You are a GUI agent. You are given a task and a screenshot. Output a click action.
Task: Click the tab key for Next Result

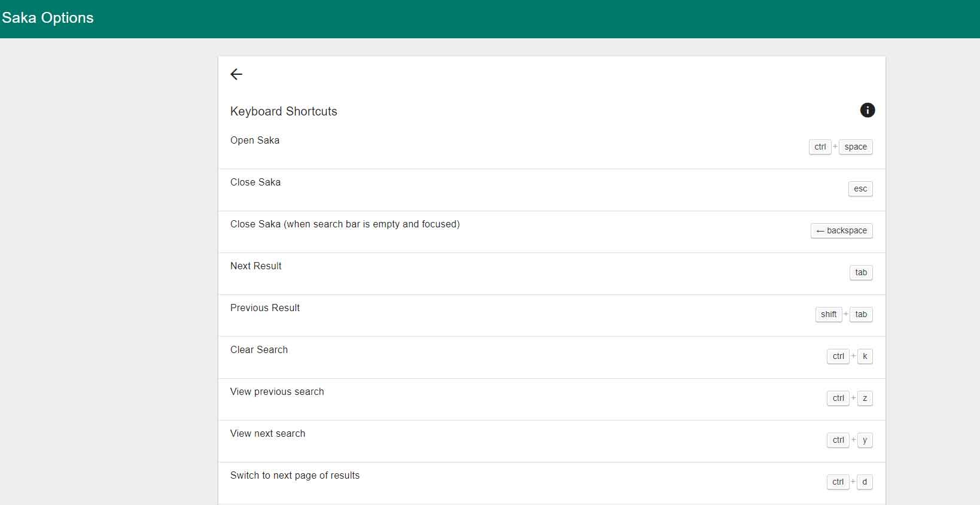tap(861, 273)
